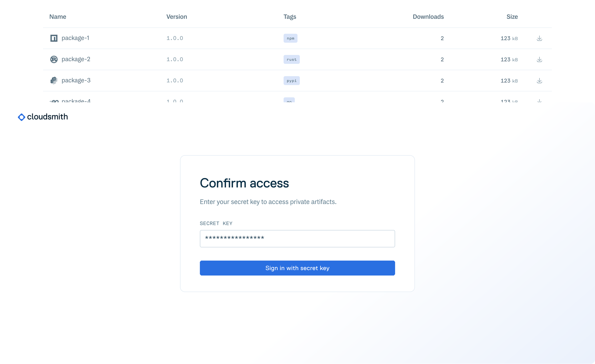Click the 123 kB size of package-1
Image resolution: width=595 pixels, height=364 pixels.
509,38
